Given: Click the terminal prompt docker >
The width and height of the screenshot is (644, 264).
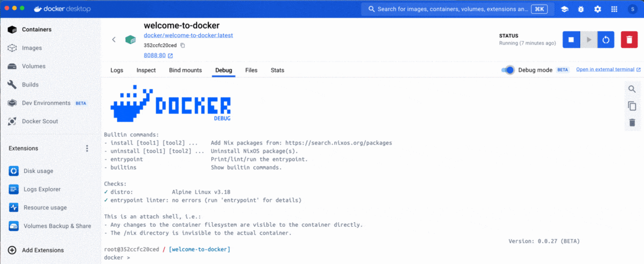Looking at the screenshot, I should 117,258.
